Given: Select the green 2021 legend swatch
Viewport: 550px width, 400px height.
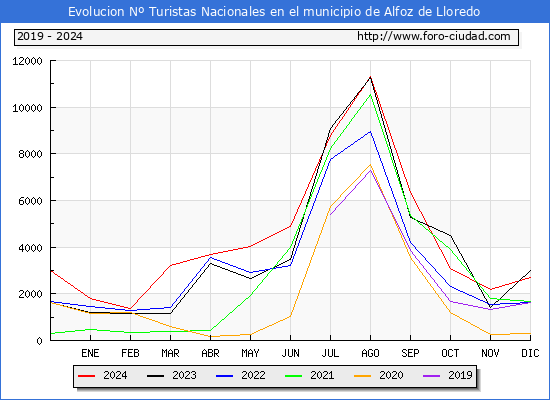Looking at the screenshot, I should click(x=294, y=376).
